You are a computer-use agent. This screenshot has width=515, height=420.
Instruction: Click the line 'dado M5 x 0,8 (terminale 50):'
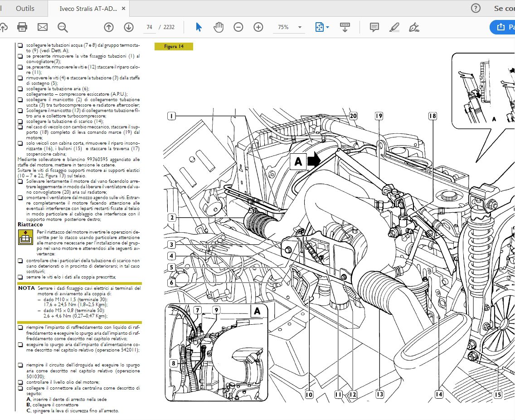[x=74, y=310]
